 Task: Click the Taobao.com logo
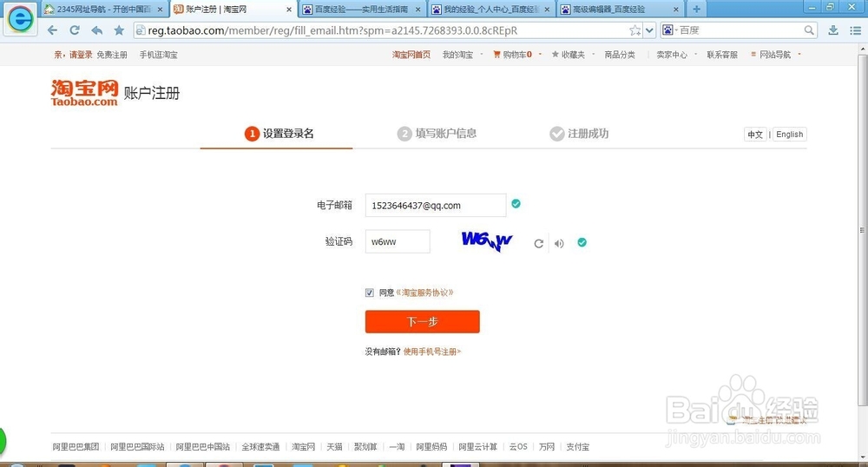tap(84, 92)
